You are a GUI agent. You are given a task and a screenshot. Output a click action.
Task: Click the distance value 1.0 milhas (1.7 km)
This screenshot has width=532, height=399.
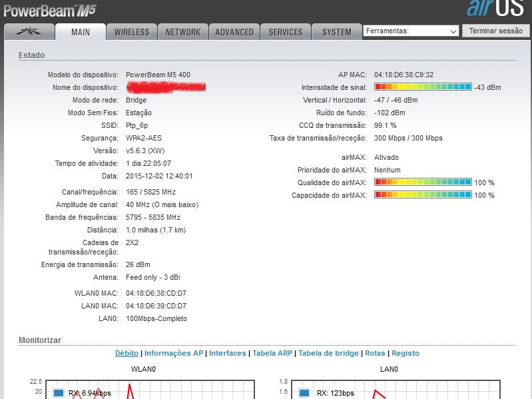pyautogui.click(x=156, y=230)
